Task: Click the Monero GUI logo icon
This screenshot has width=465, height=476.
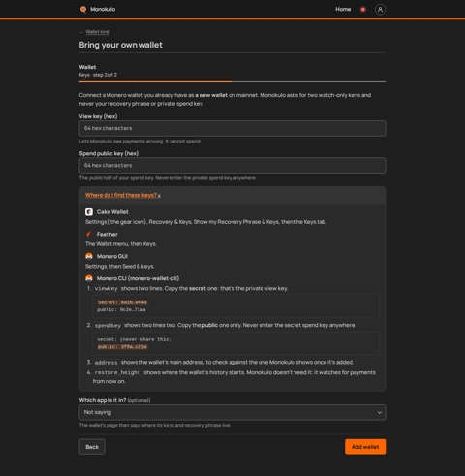Action: point(89,256)
